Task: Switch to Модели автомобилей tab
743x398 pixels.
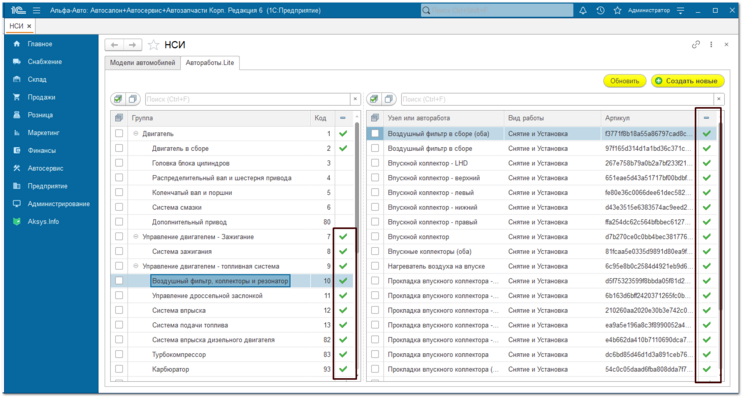Action: click(x=142, y=63)
